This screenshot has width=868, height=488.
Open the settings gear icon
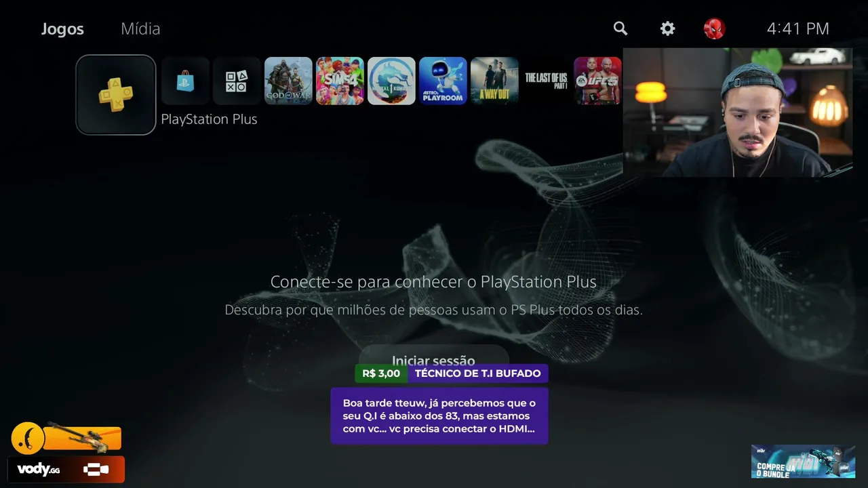pos(668,28)
